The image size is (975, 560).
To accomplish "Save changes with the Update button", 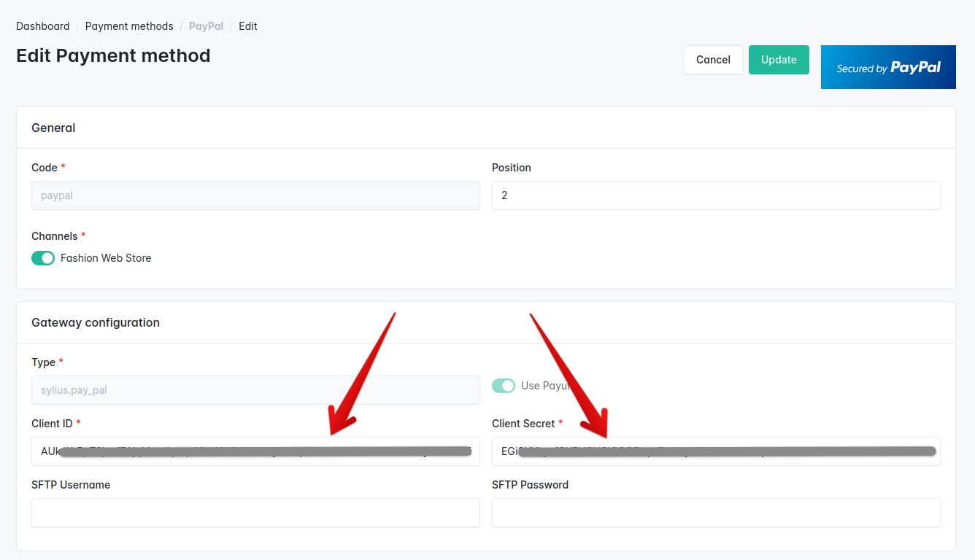I will 779,60.
